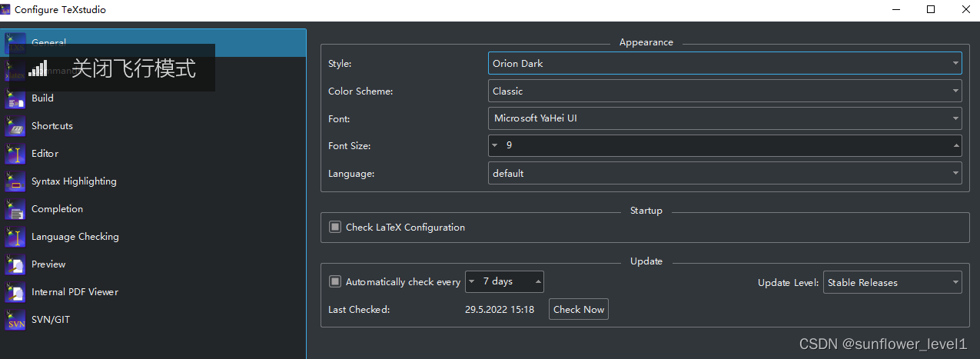Viewport: 980px width, 359px height.
Task: Open the Preview settings page
Action: click(x=153, y=264)
